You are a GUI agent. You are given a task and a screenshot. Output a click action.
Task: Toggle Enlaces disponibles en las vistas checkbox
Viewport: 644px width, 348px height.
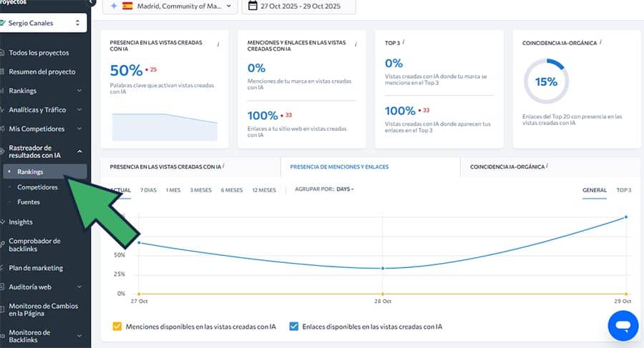click(x=293, y=327)
